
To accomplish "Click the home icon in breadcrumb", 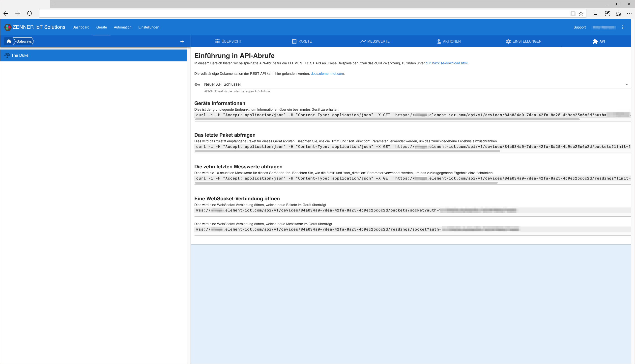I will [x=9, y=41].
